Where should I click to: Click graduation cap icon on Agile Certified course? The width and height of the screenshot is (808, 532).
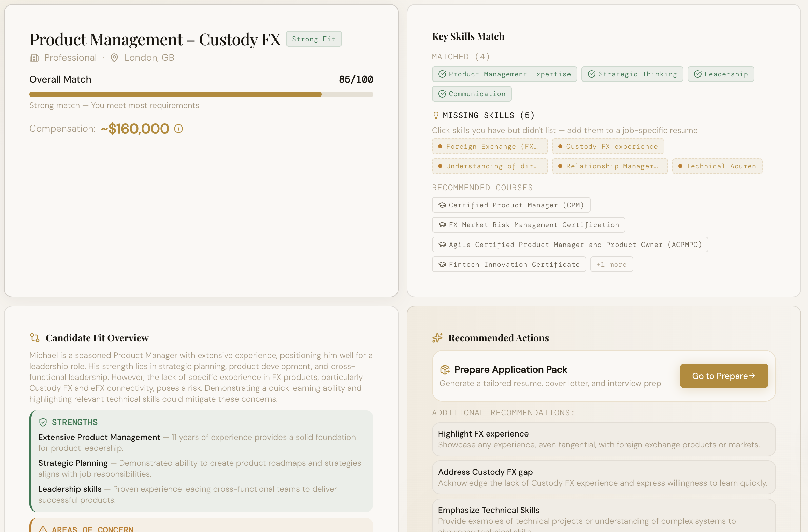442,245
